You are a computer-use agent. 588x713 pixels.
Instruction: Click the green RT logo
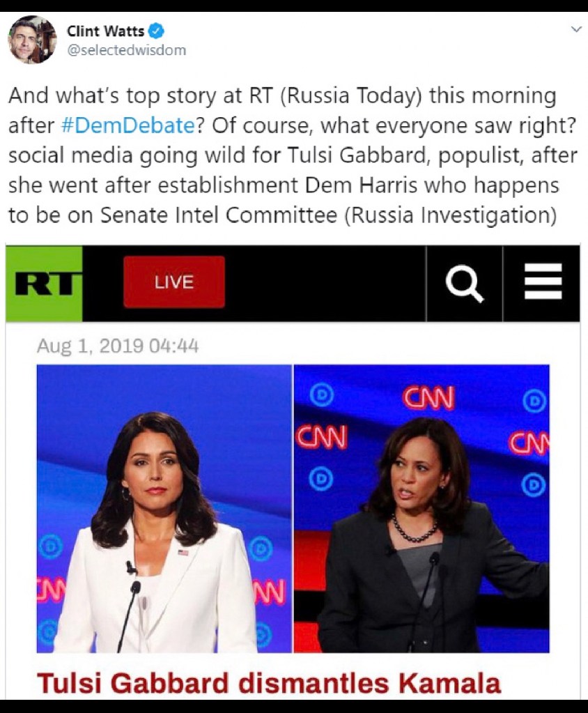coord(44,283)
